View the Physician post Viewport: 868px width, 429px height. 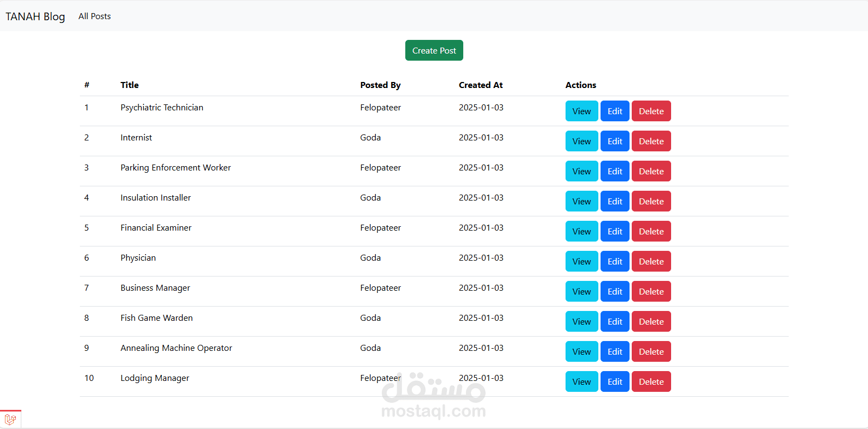[x=581, y=261]
